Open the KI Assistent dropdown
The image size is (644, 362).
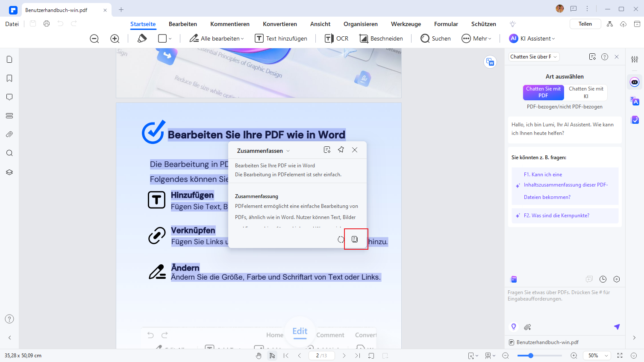pyautogui.click(x=532, y=38)
